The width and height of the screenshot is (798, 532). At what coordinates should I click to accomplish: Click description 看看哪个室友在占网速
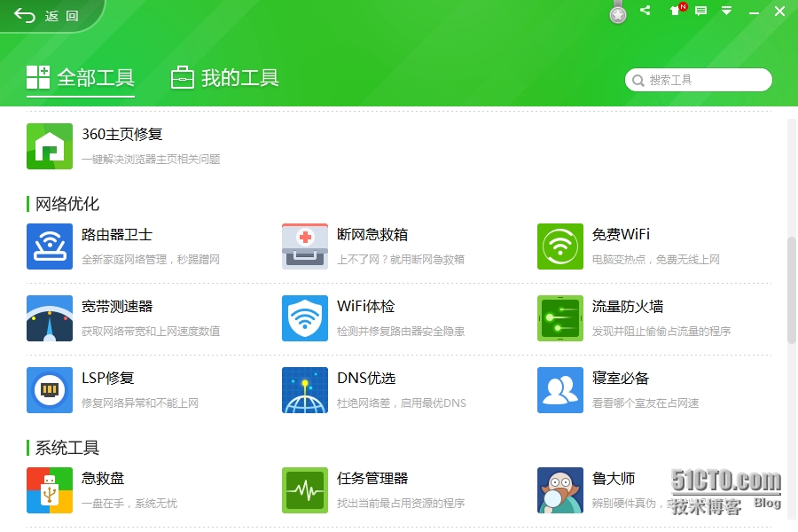point(645,403)
